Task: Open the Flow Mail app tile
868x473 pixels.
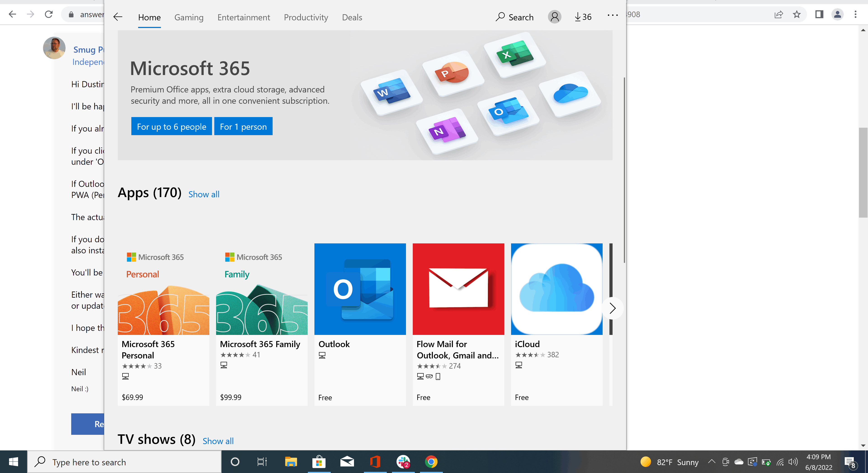Action: click(459, 325)
